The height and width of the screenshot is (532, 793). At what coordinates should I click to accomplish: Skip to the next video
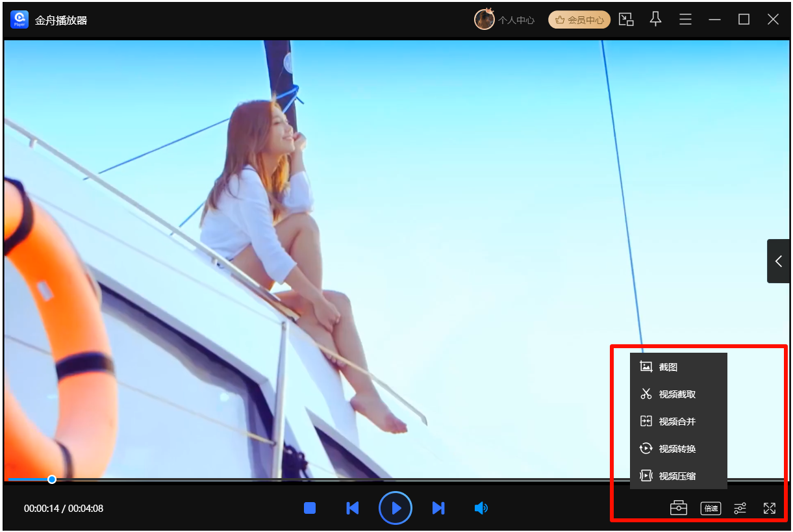[438, 508]
